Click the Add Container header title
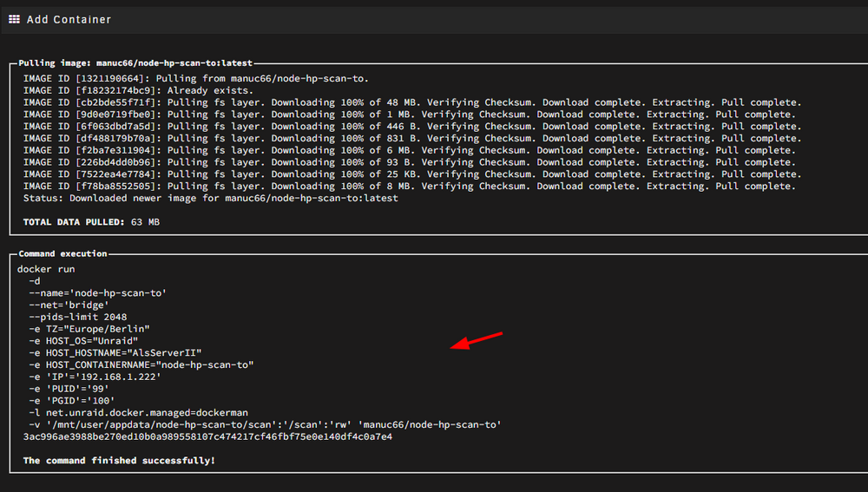Image resolution: width=868 pixels, height=492 pixels. (x=69, y=19)
